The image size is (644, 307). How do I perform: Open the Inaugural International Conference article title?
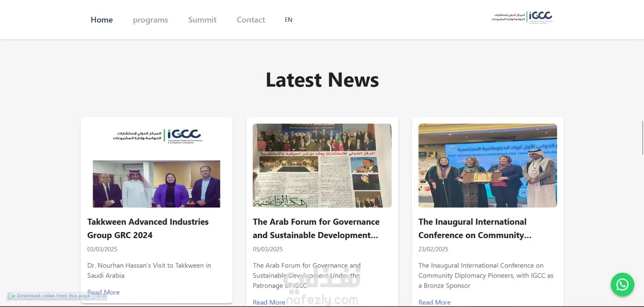point(475,228)
